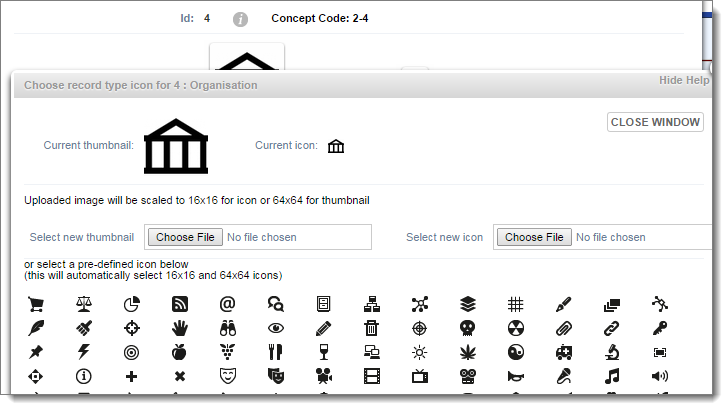The image size is (728, 410).
Task: Choose the pie chart icon
Action: click(132, 305)
